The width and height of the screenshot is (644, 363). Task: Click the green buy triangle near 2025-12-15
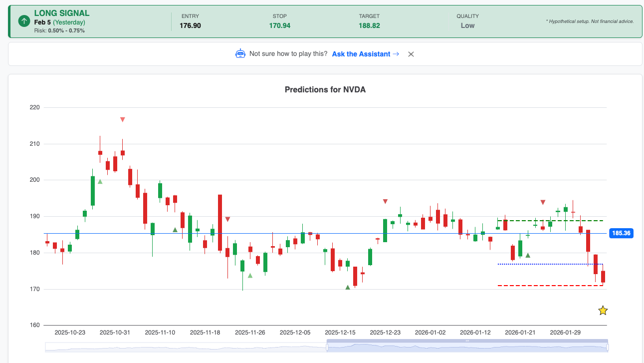coord(348,288)
